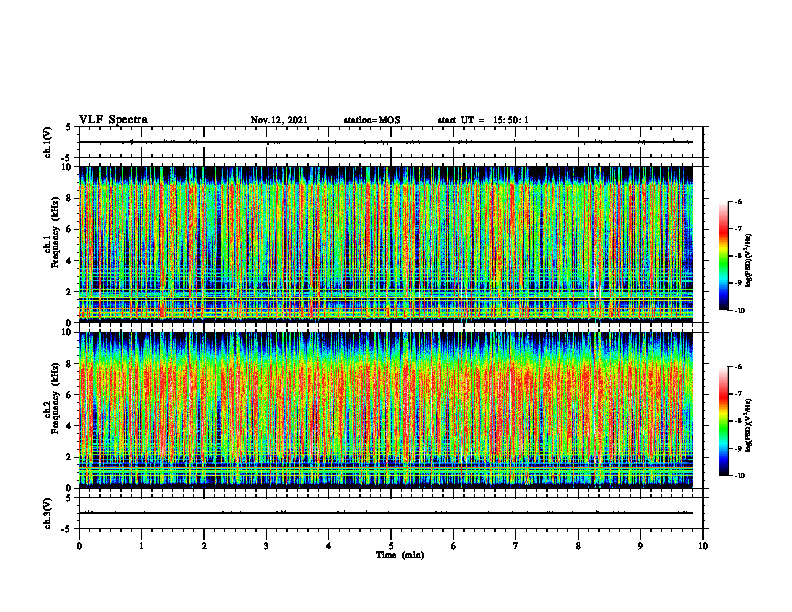The width and height of the screenshot is (792, 612).
Task: Click the "ch.1(V)" waveform axis label
Action: [x=48, y=142]
